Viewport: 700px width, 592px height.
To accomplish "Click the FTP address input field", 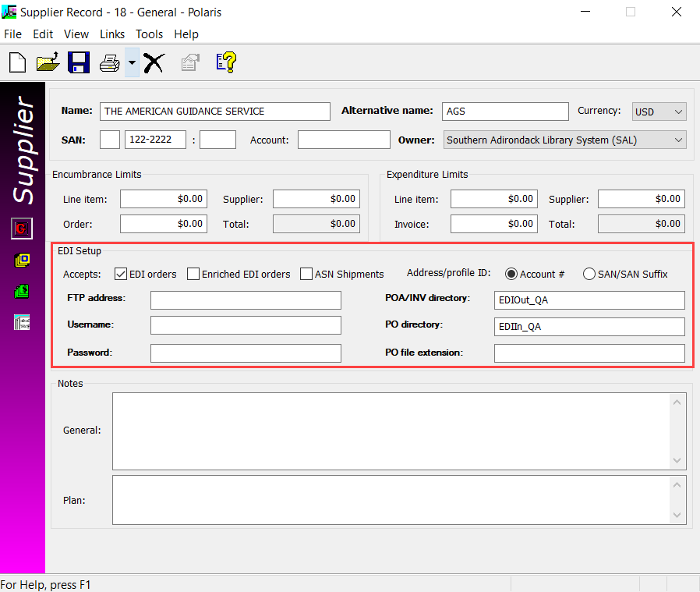I will pos(246,300).
